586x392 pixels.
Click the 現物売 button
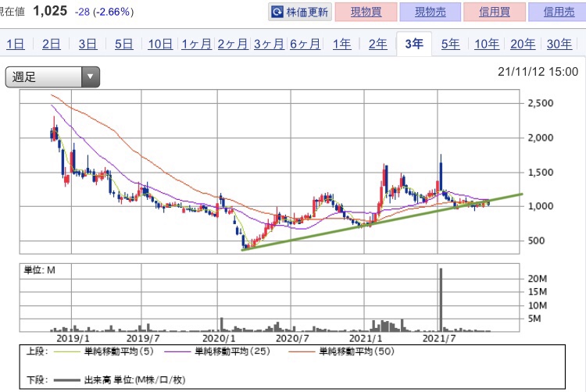click(431, 12)
